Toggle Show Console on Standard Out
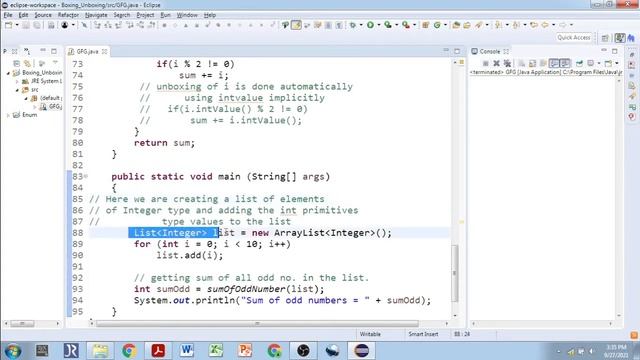Screen dimensions: 640x360 click(554, 63)
